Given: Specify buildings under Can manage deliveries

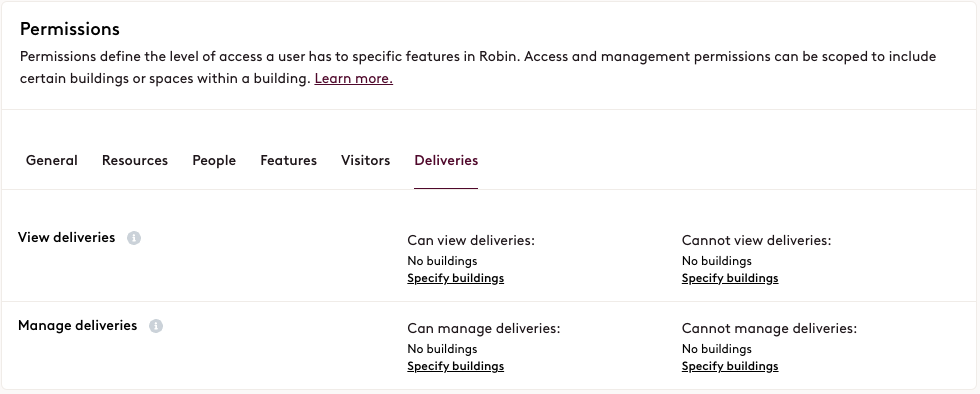Looking at the screenshot, I should tap(456, 366).
